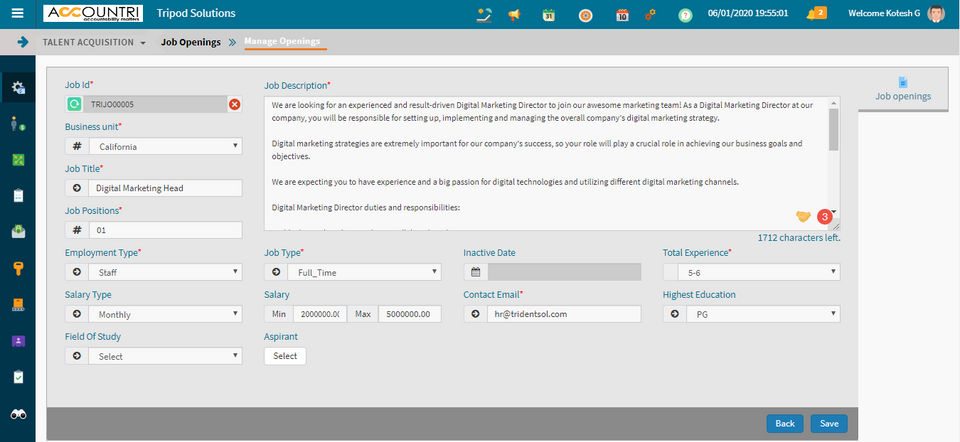Select the green strategy board sidebar icon

pyautogui.click(x=18, y=160)
